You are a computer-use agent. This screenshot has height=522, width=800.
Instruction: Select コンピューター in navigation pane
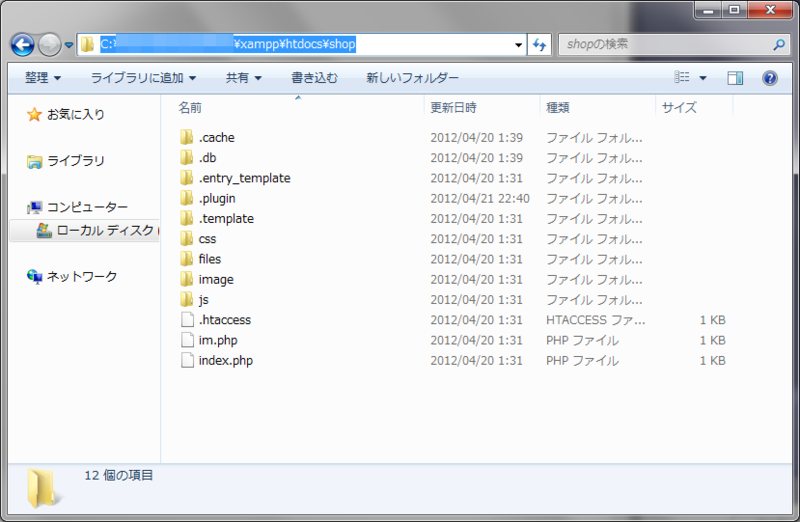click(87, 207)
